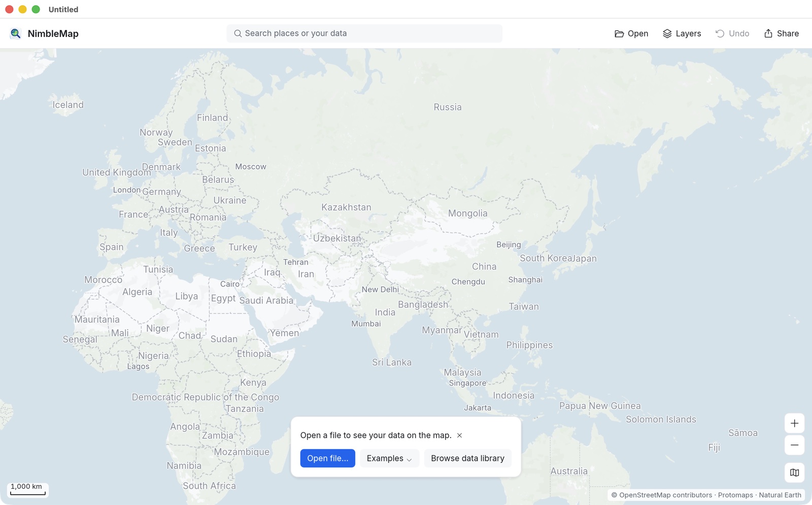Click the Untitled window title
Image resolution: width=812 pixels, height=505 pixels.
tap(63, 9)
